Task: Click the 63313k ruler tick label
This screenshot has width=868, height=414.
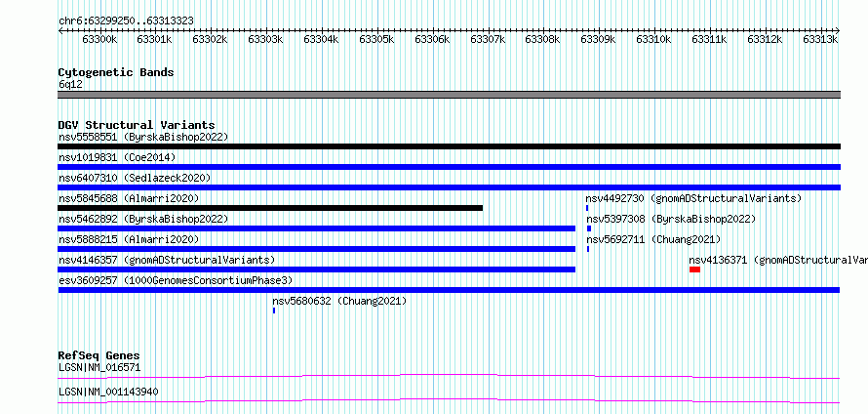Action: (820, 39)
